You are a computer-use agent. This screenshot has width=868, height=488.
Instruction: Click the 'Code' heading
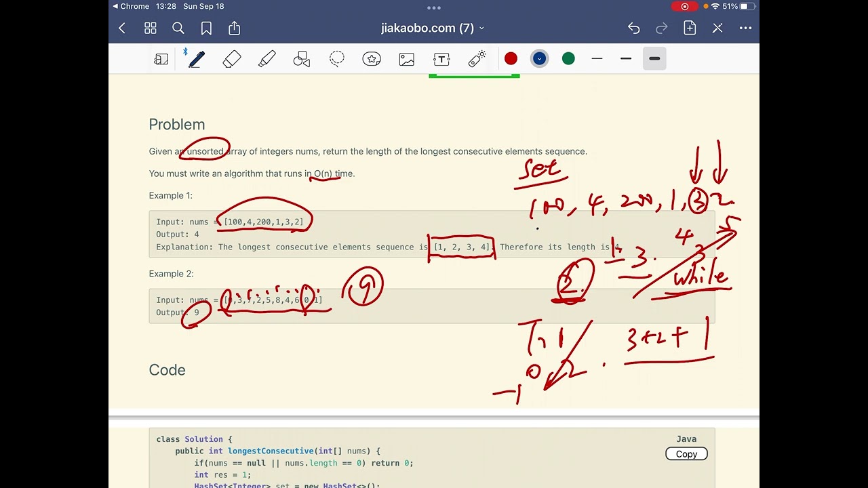click(167, 370)
